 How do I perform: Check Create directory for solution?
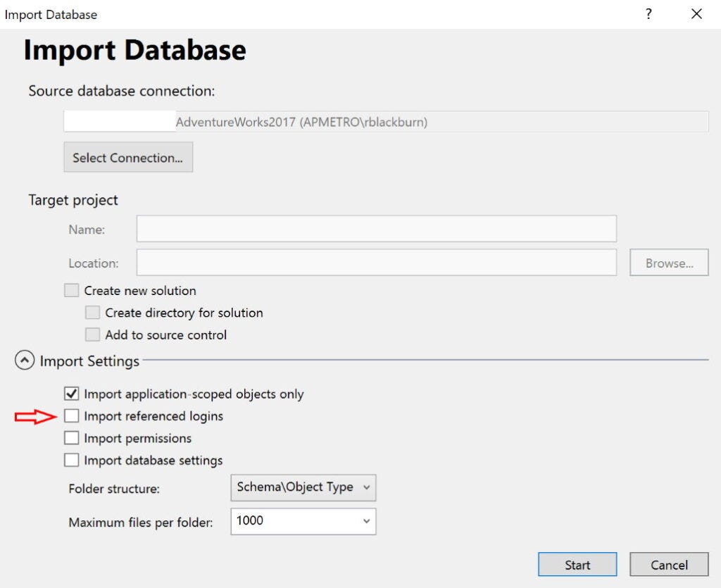[x=92, y=312]
